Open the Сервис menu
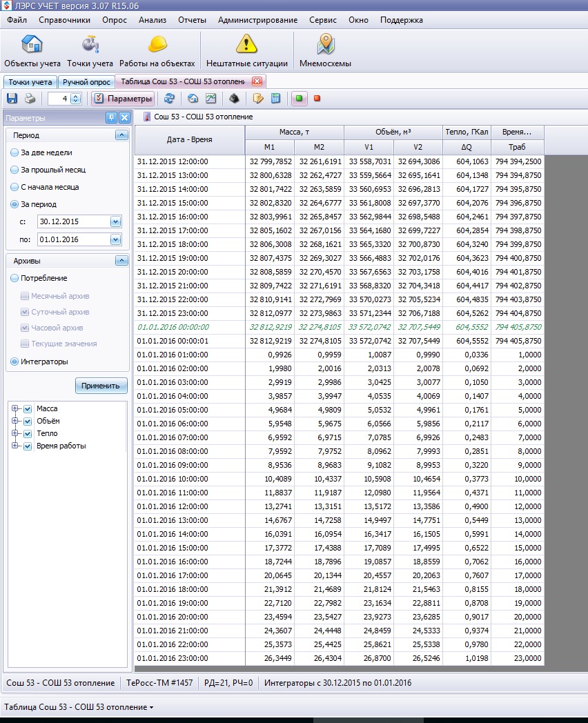Screen dimensions: 588x723 [x=322, y=20]
